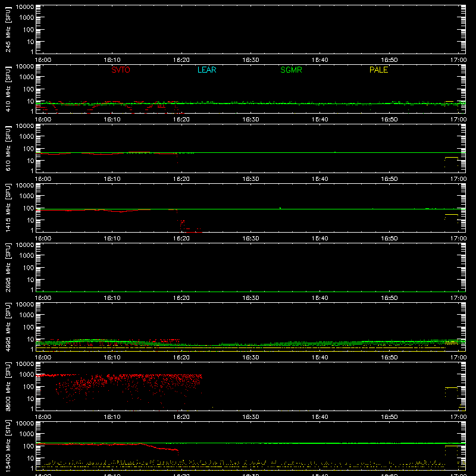476x476 pixels.
Task: Click 17:00 time label under 4995 MHz panel
Action: (458, 358)
